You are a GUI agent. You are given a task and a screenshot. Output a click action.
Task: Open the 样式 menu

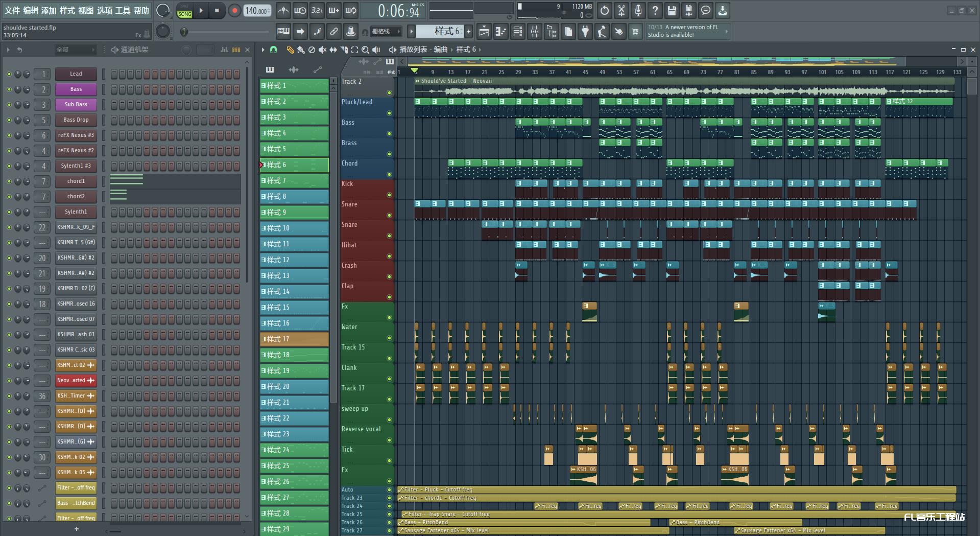[67, 10]
